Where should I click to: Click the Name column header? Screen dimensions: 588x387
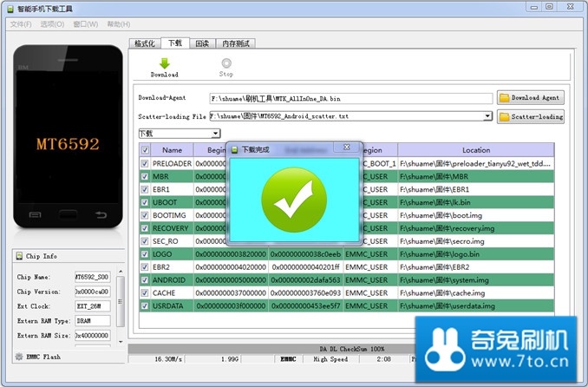tap(172, 150)
